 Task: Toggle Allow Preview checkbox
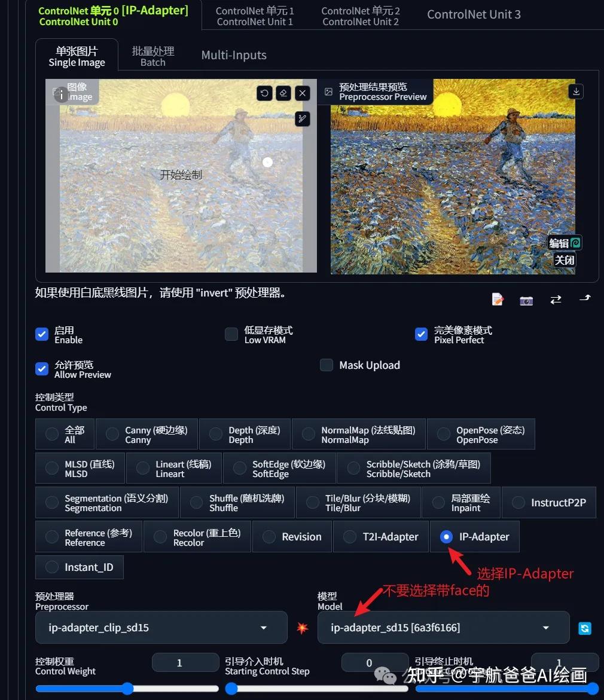pos(42,369)
